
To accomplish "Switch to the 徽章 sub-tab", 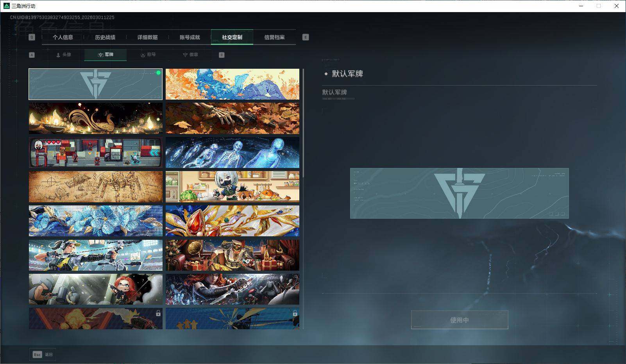I will 190,55.
